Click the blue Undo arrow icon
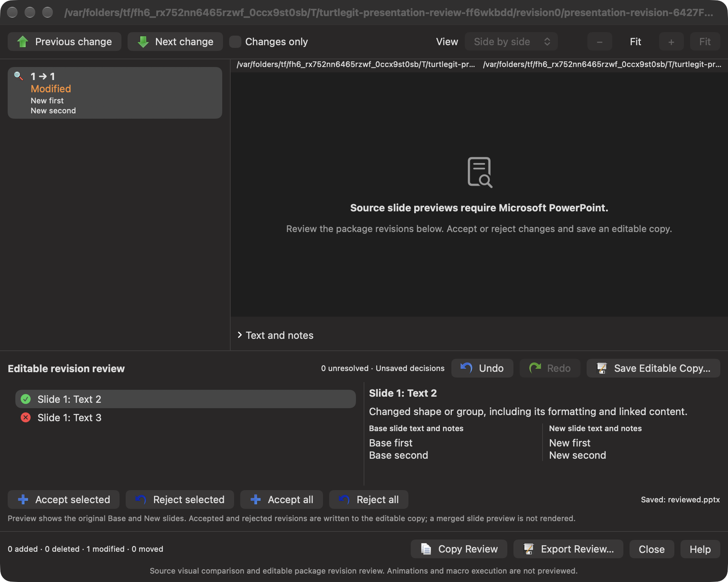 click(466, 368)
